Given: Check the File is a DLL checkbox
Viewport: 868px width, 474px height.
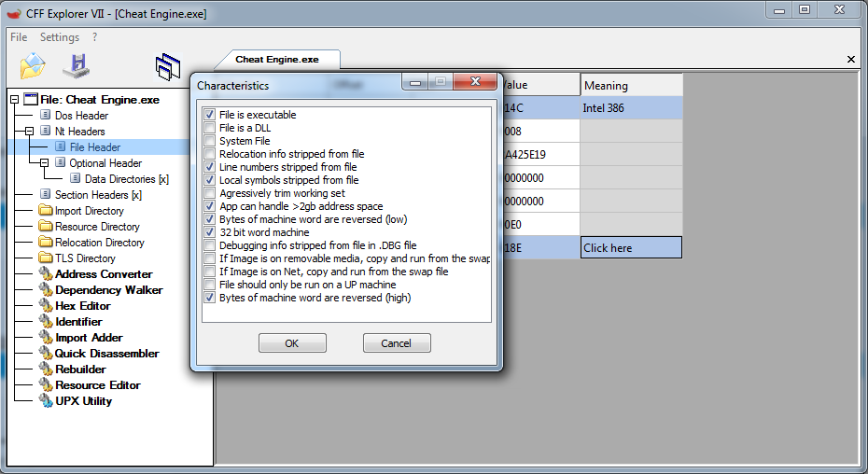Looking at the screenshot, I should (x=209, y=127).
